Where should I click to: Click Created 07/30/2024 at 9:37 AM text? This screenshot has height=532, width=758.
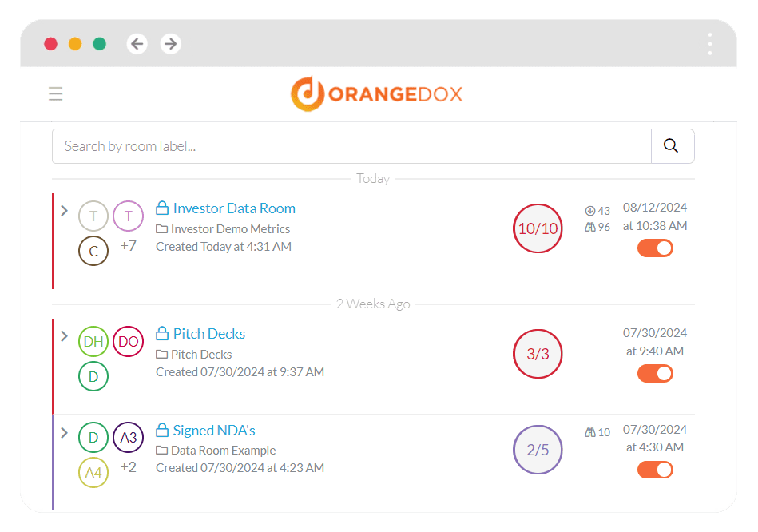click(x=240, y=372)
